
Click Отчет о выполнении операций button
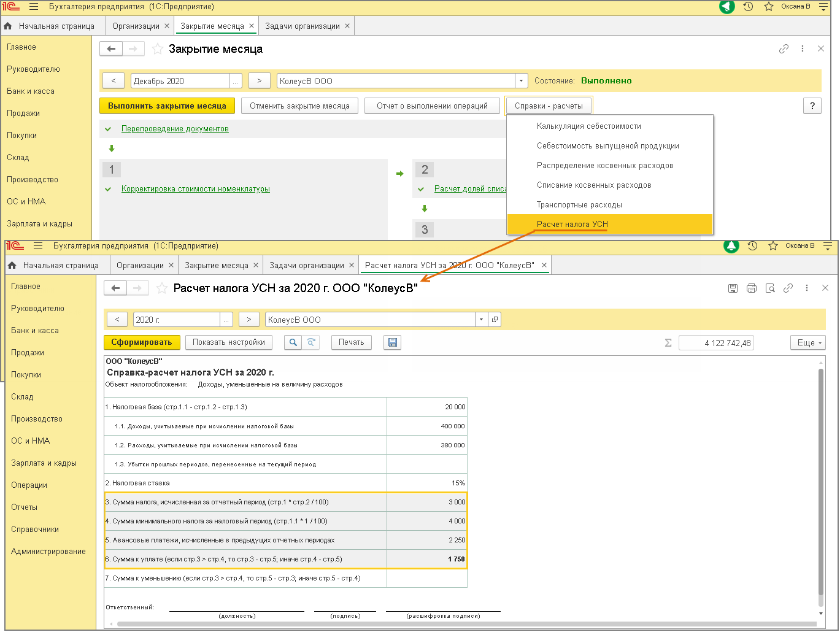[432, 106]
